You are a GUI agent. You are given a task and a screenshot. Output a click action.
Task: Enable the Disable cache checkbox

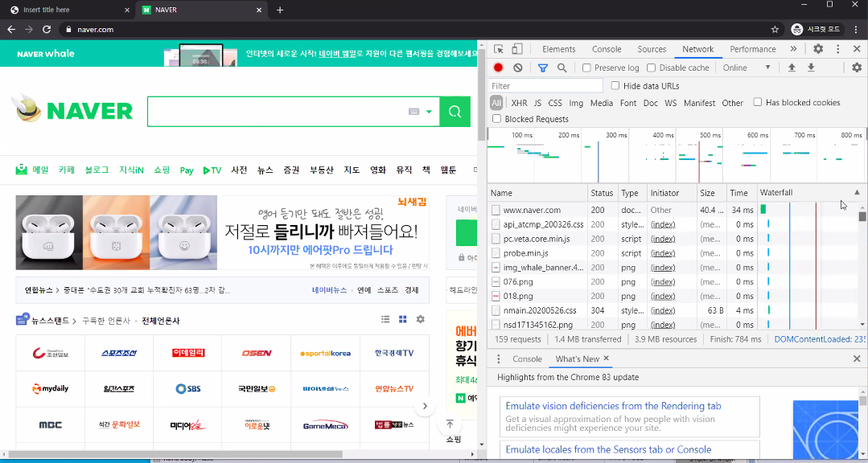pos(652,68)
